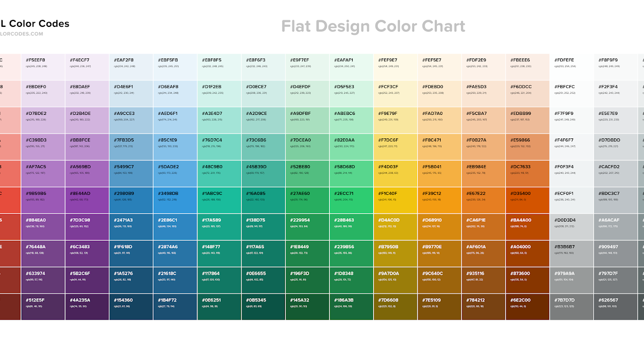Open the LORCODES.COM website link
Viewport: 644px width, 338px height.
21,34
